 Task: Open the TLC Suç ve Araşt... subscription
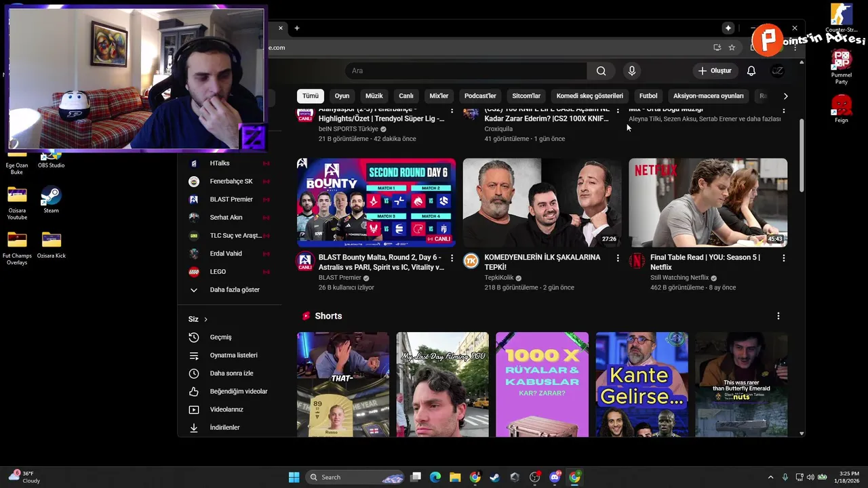231,235
